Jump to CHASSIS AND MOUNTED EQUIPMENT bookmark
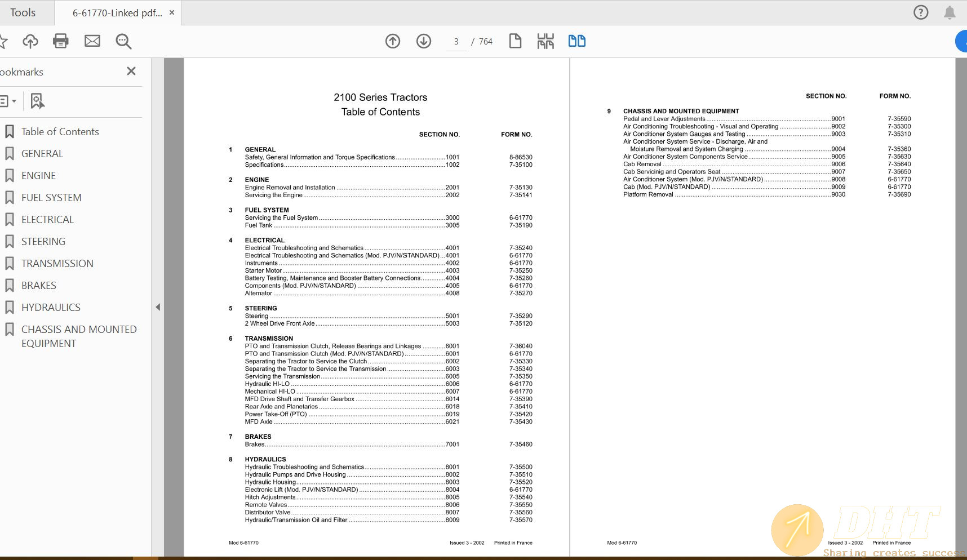Screen dimensions: 967x560 click(x=79, y=336)
